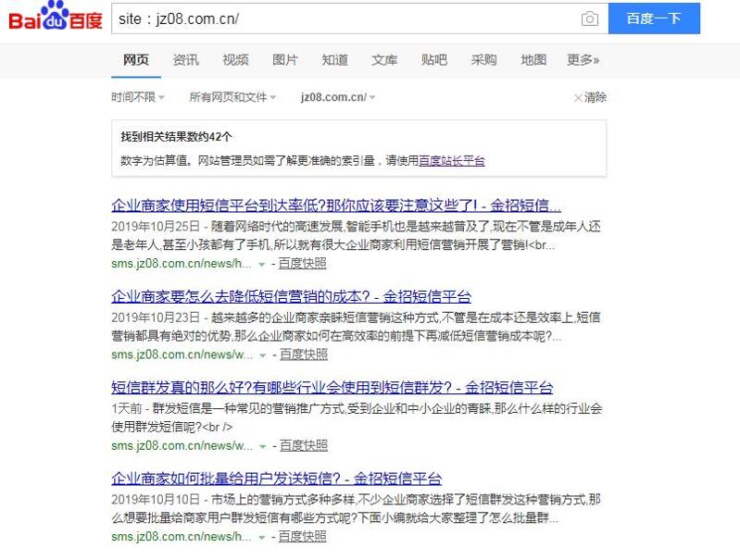This screenshot has width=740, height=560.
Task: Open 百度快照 for the 1天前 result
Action: pyautogui.click(x=304, y=446)
